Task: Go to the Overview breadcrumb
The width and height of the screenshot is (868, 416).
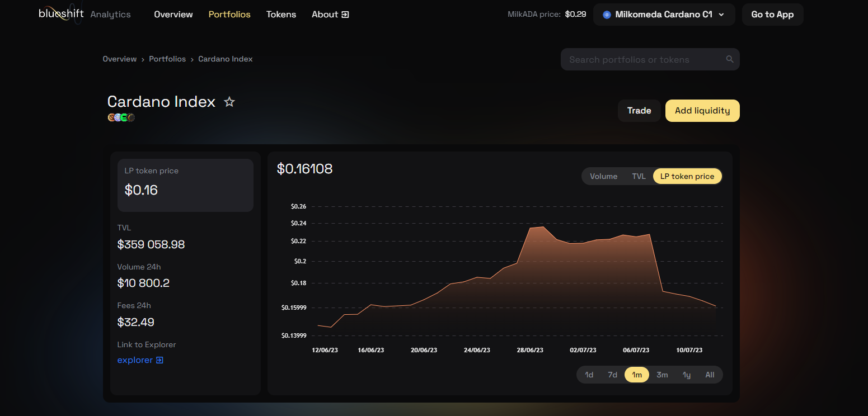Action: click(120, 59)
